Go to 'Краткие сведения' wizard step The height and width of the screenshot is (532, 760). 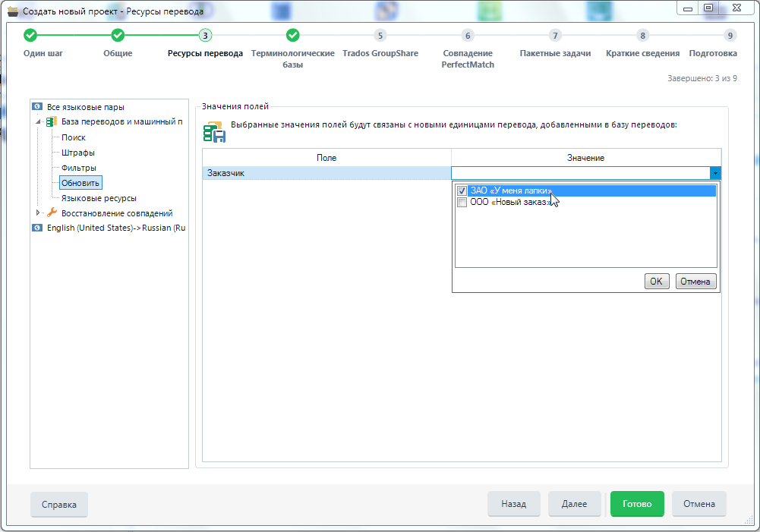(642, 35)
